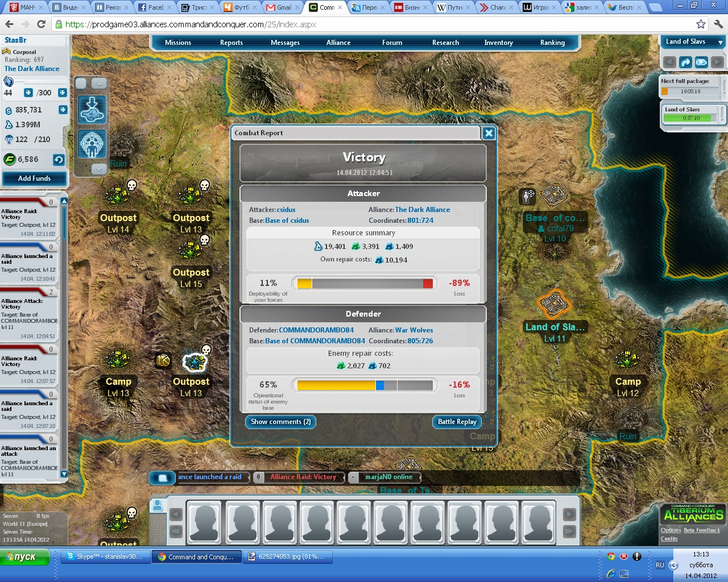Viewport: 728px width, 582px height.
Task: Open the Messages menu
Action: point(285,43)
